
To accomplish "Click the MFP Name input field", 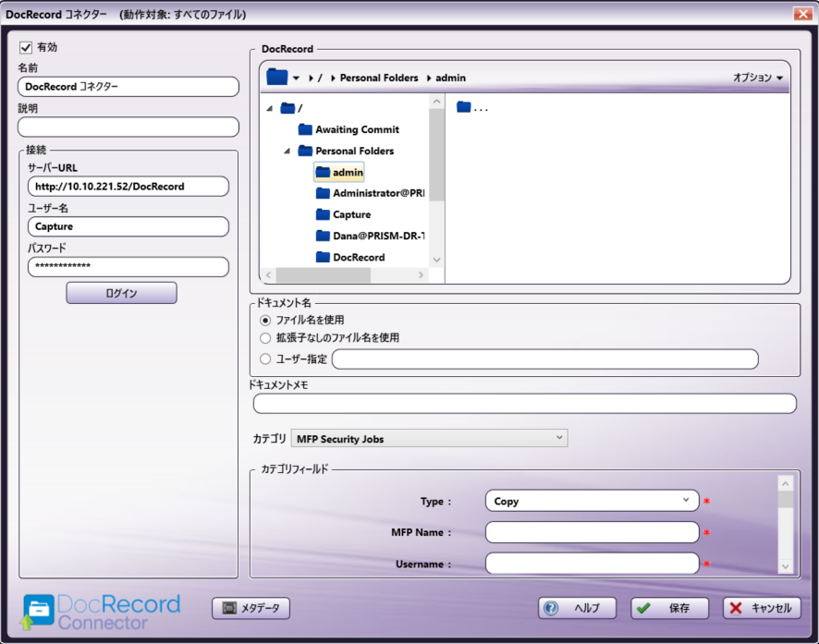I will (x=592, y=532).
